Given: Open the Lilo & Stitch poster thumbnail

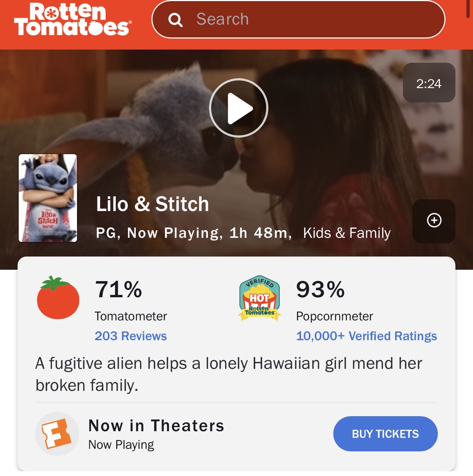Looking at the screenshot, I should 48,198.
